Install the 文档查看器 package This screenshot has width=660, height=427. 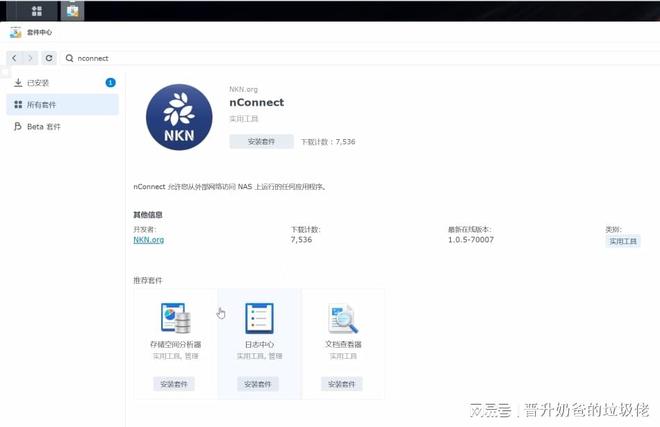341,384
